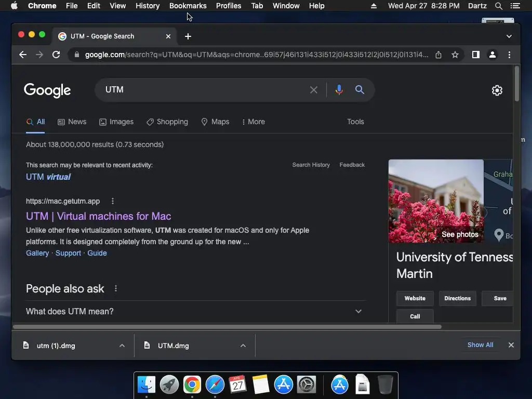Open 'UTM | Virtual machines for Mac' result
Viewport: 532px width, 399px height.
click(x=98, y=216)
